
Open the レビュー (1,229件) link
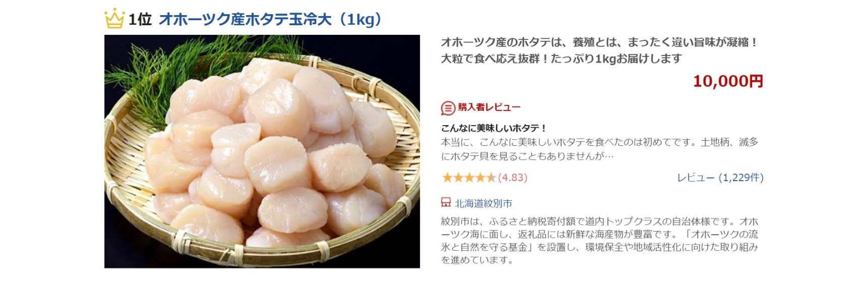click(x=720, y=178)
